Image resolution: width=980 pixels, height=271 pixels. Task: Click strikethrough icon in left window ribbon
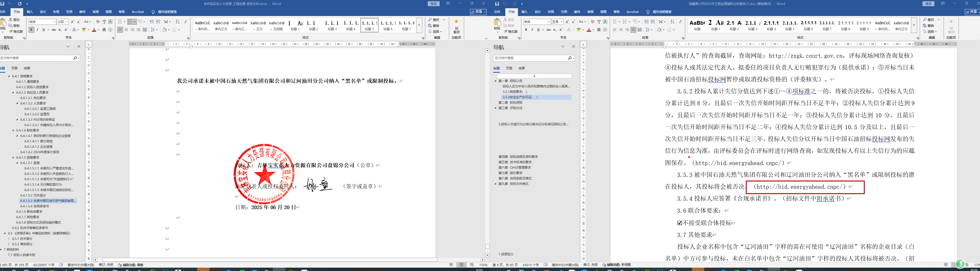tap(54, 30)
